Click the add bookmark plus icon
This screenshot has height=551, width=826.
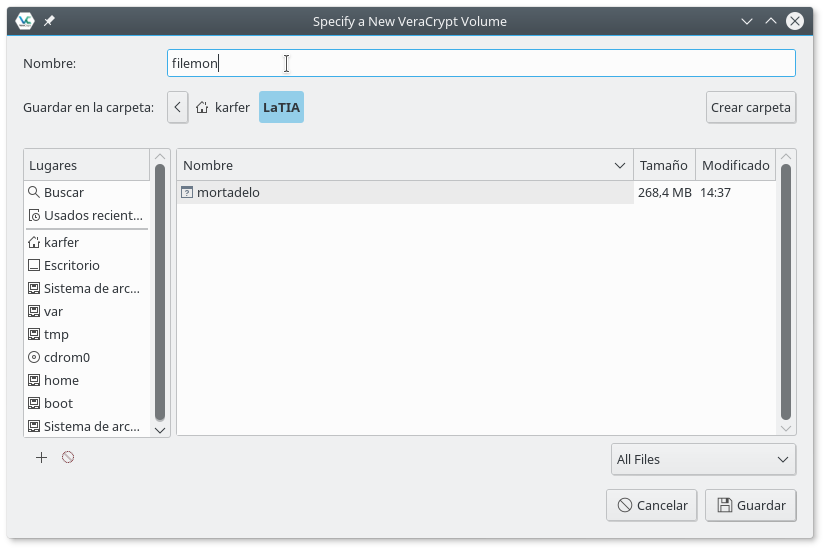tap(41, 457)
